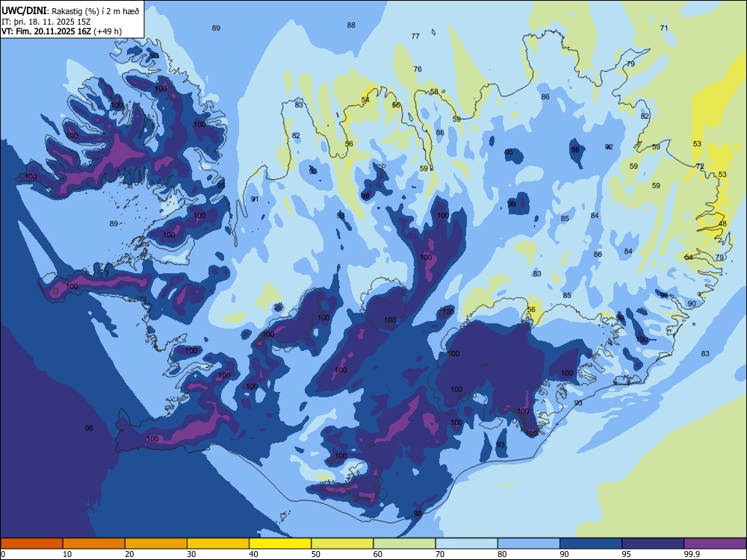The width and height of the screenshot is (747, 560).
Task: Click the humidity value '91' on the map
Action: click(255, 199)
